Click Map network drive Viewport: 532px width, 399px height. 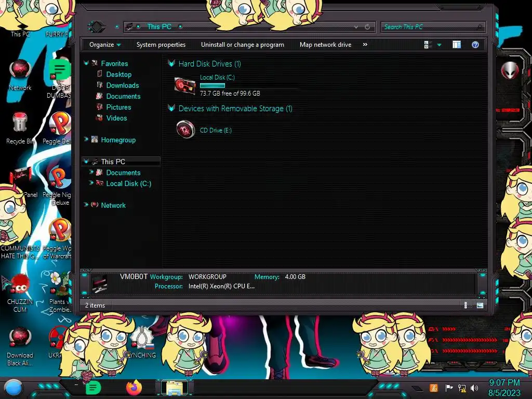click(x=325, y=45)
